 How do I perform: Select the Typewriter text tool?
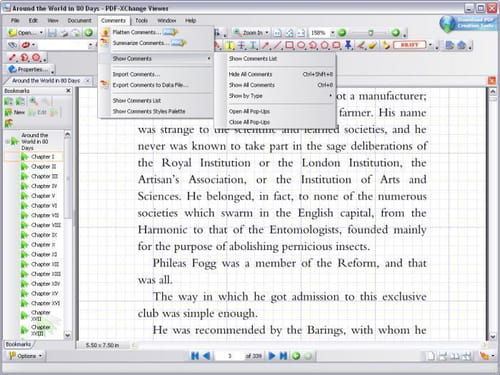click(x=230, y=45)
